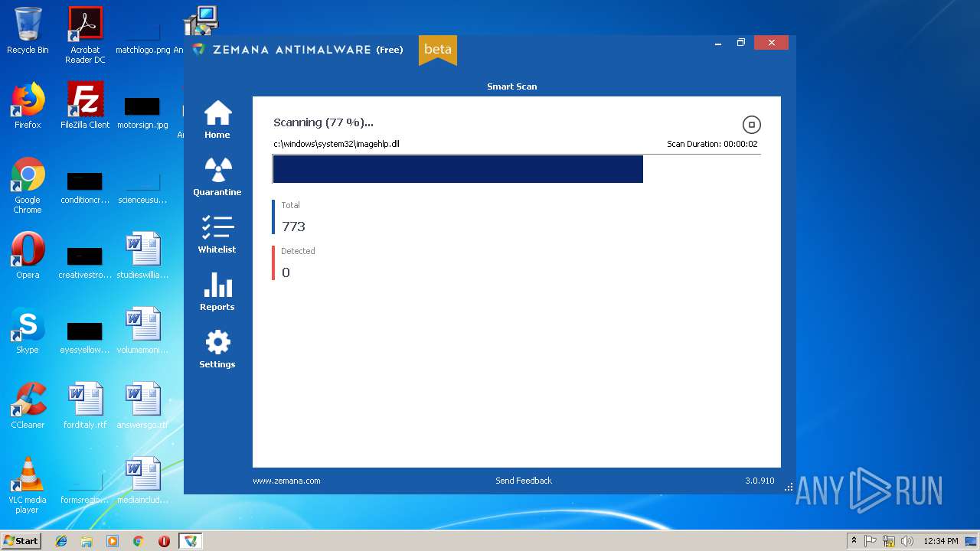Open Windows Media Player from taskbar
Screen dimensions: 980x551
113,541
